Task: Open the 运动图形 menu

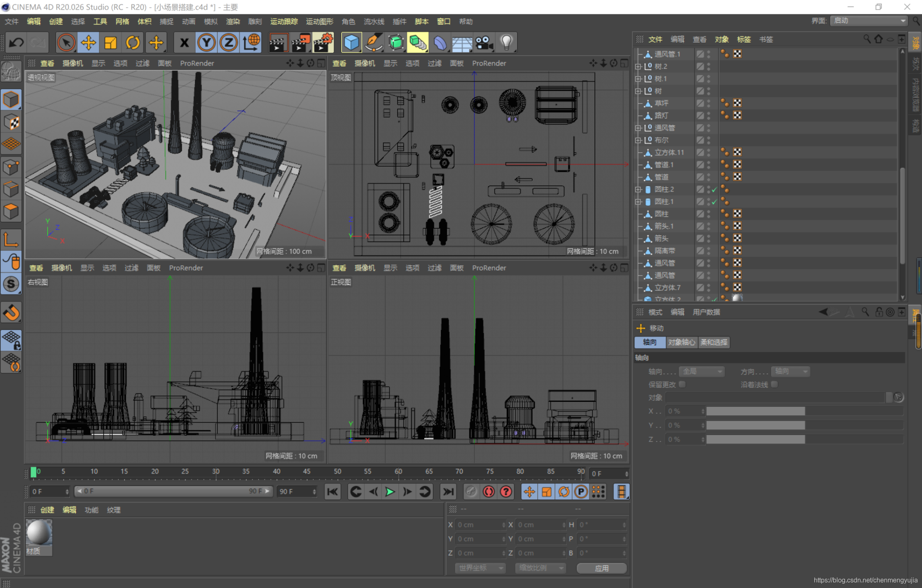Action: click(319, 21)
